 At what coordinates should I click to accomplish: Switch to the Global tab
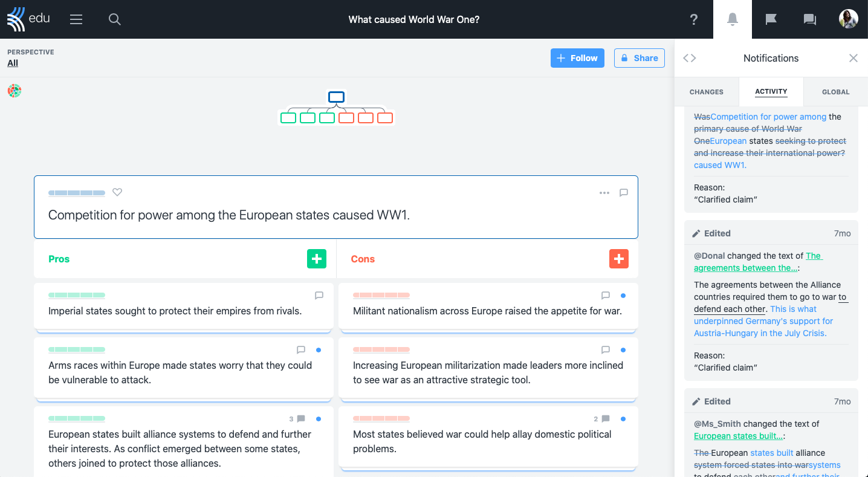[x=836, y=92]
